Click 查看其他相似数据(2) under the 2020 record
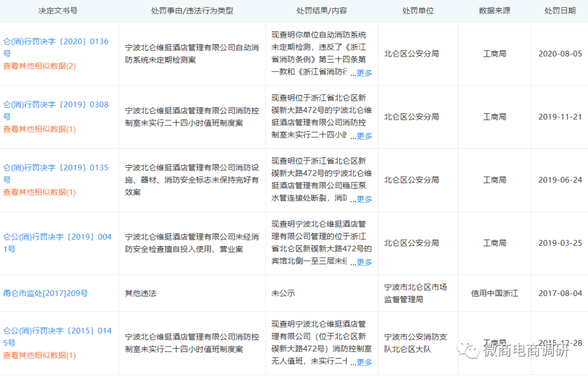Viewport: 588px width, 376px height. pyautogui.click(x=40, y=66)
